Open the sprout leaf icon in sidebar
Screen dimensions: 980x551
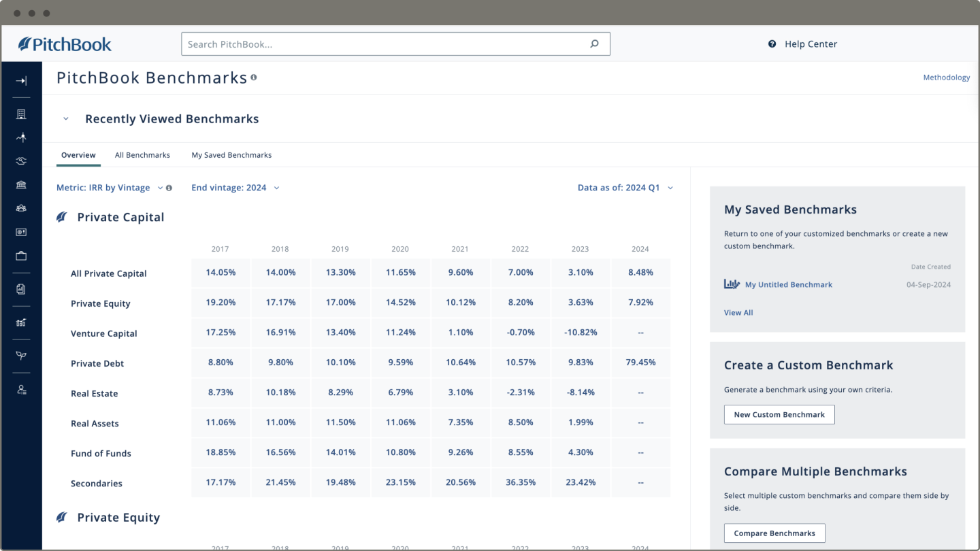[x=21, y=356]
